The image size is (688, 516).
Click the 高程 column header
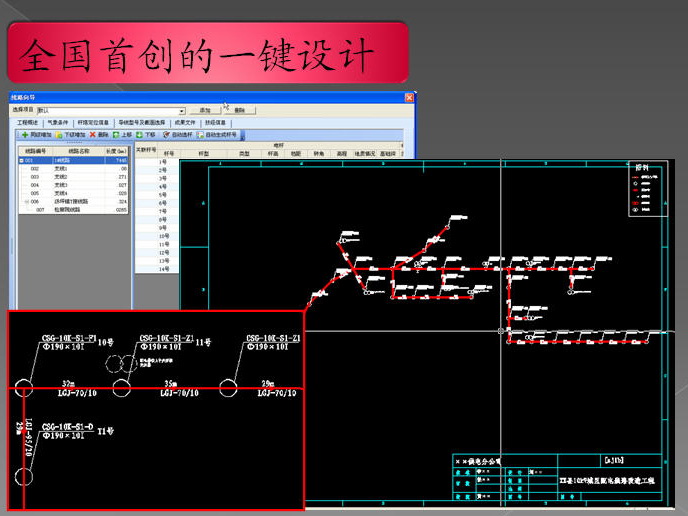342,154
